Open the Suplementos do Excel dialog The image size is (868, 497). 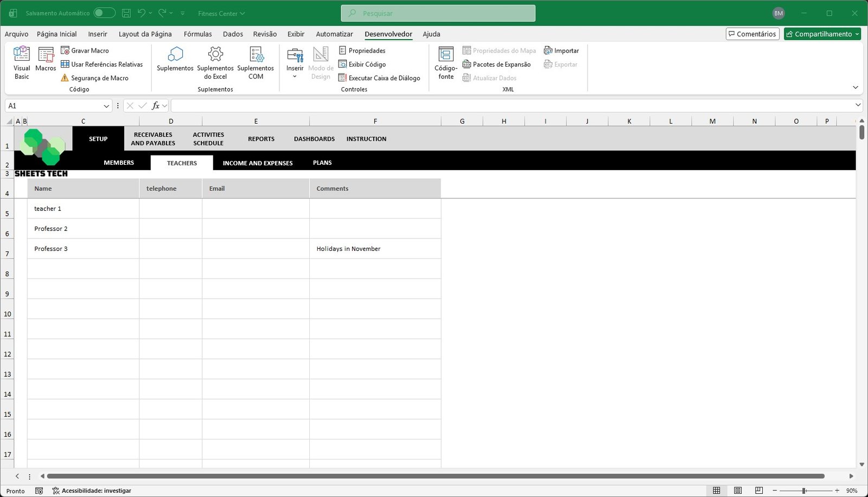point(215,62)
